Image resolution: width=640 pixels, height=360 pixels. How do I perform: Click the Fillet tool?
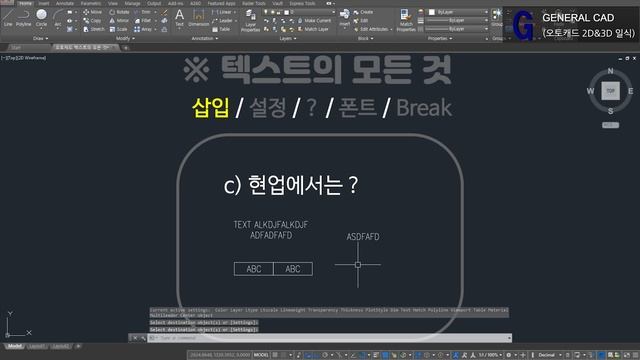[143, 21]
